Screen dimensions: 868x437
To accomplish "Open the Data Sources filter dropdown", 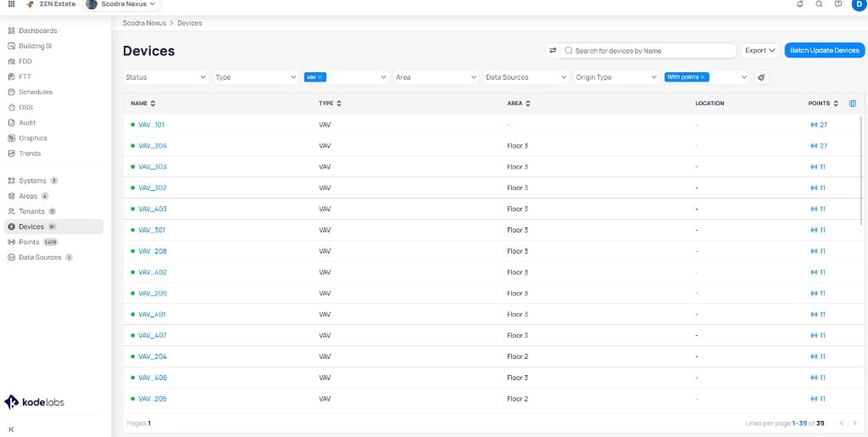I will [x=526, y=77].
